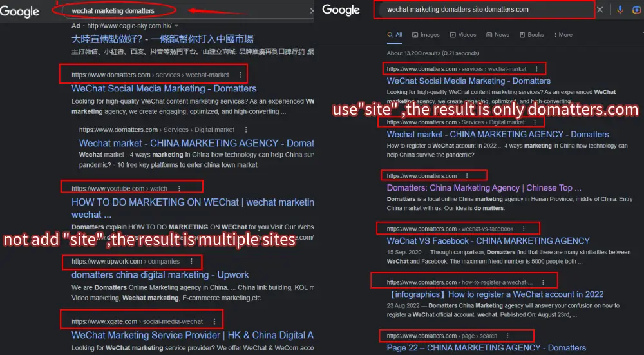Open 'Wechat market - CHINA MARKETING AGENCY' on left page
The image size is (644, 355).
tap(196, 144)
